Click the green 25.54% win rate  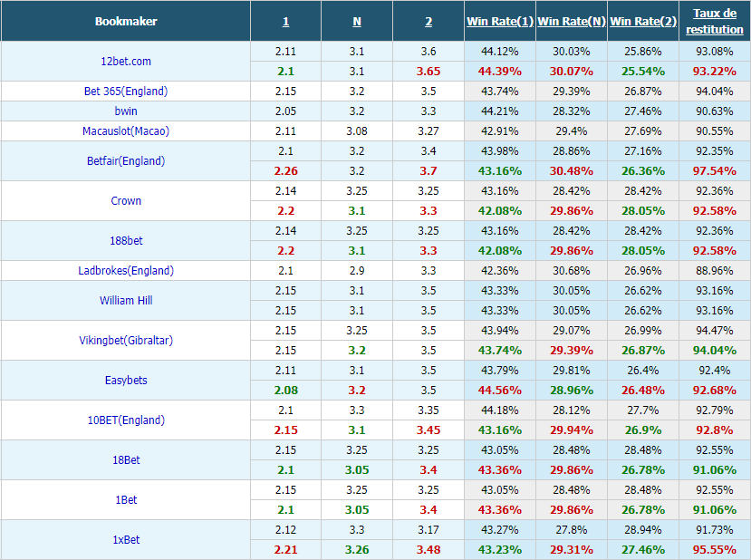pyautogui.click(x=643, y=72)
